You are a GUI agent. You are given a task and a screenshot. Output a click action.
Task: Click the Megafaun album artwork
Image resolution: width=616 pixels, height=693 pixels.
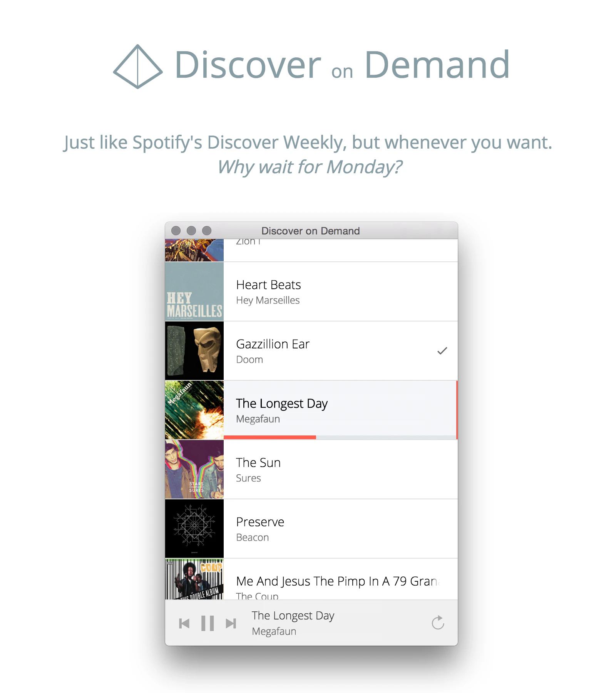(x=194, y=409)
